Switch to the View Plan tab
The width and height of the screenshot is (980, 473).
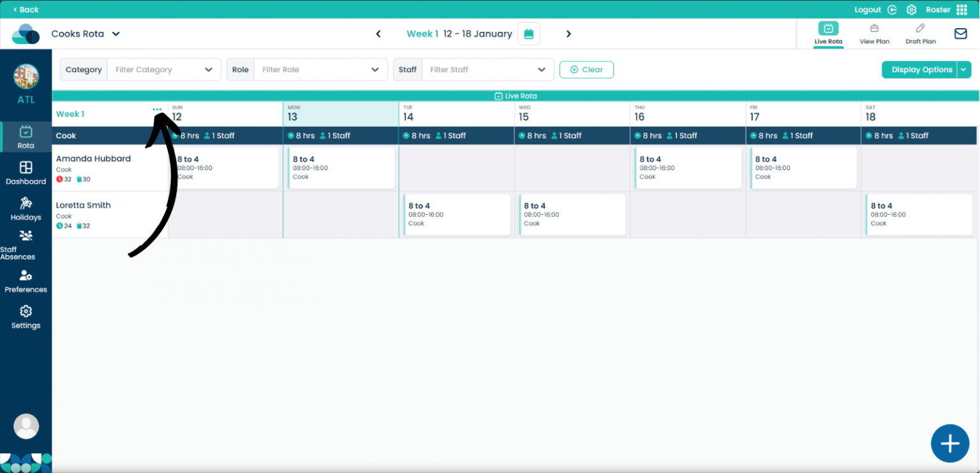[x=874, y=33]
